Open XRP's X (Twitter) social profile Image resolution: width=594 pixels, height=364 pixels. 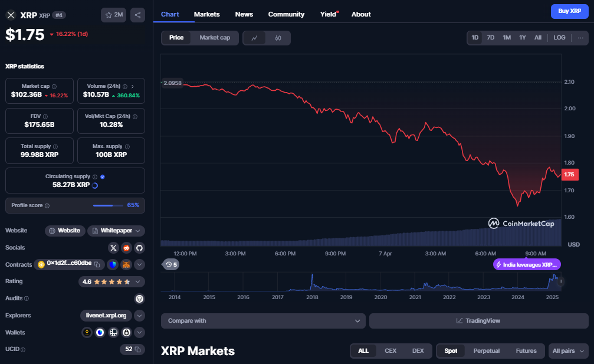[x=113, y=248]
